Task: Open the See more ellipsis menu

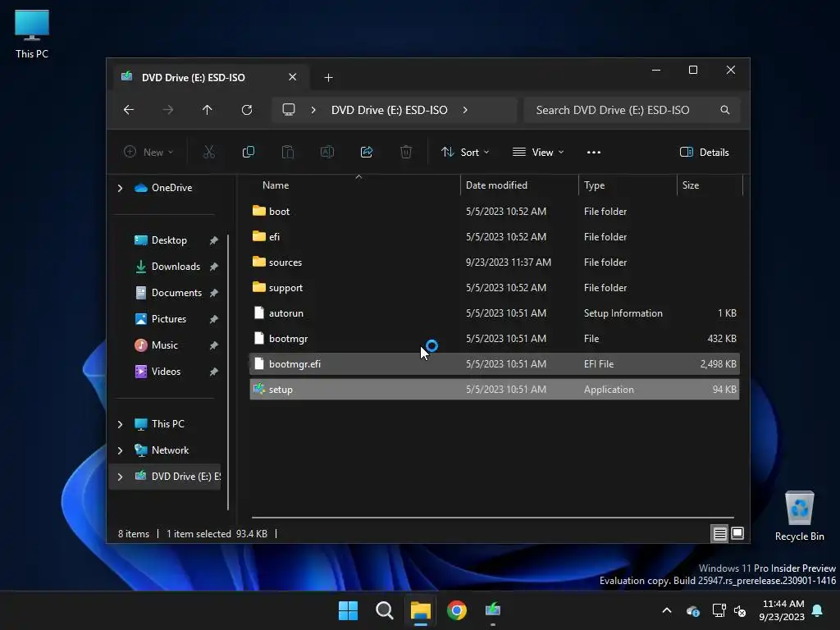Action: click(x=594, y=152)
